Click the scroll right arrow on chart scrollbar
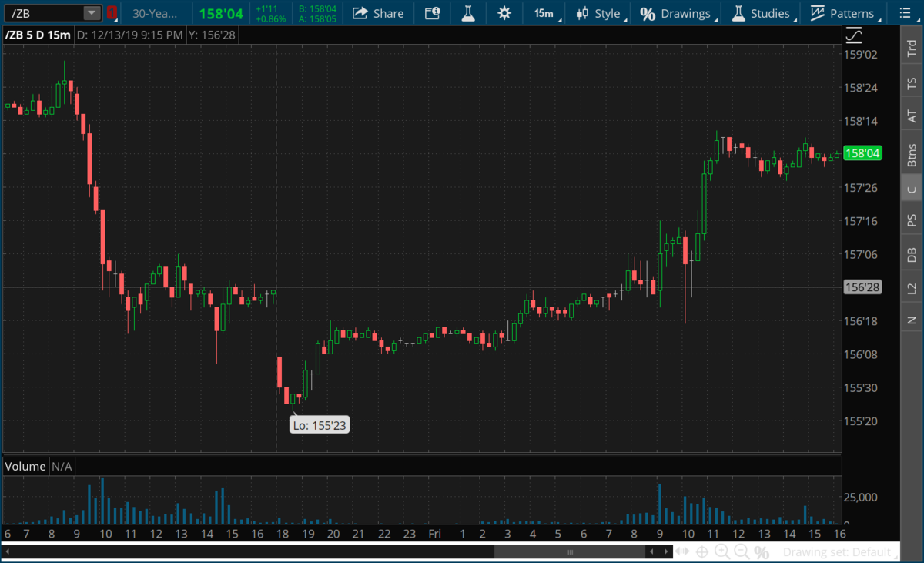Image resolution: width=924 pixels, height=563 pixels. point(665,551)
